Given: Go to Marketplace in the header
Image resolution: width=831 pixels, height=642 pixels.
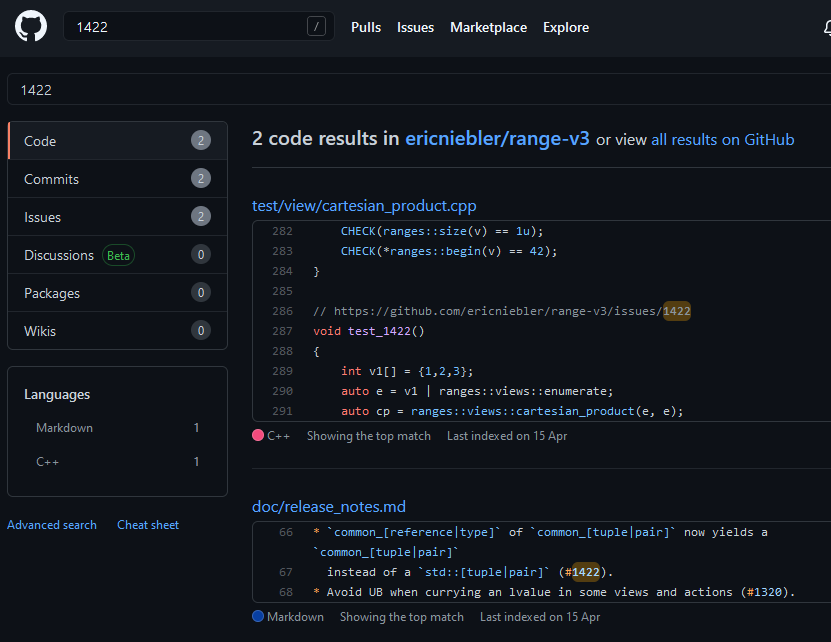Looking at the screenshot, I should point(488,27).
